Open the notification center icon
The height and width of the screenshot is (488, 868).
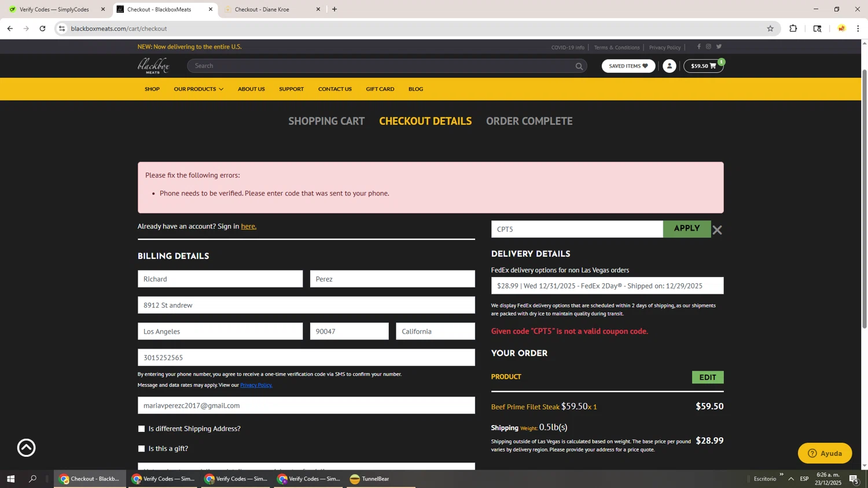click(x=854, y=479)
